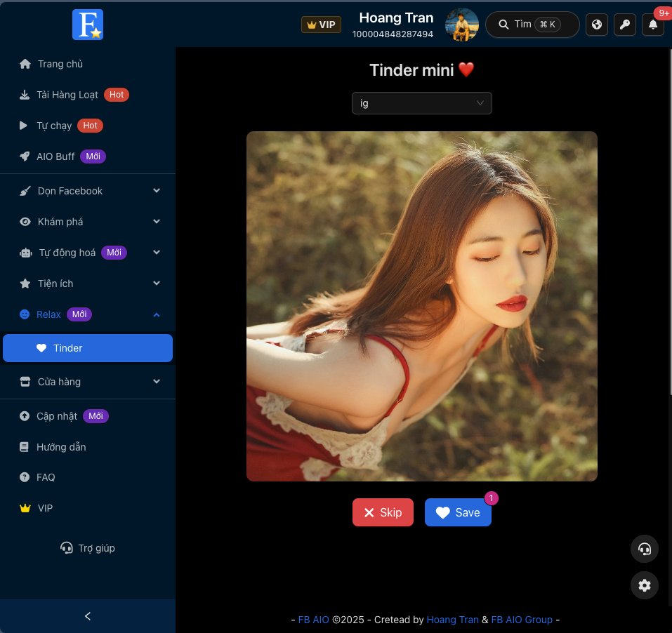Click the Hoang Tran profile avatar
Image resolution: width=672 pixels, height=633 pixels.
(461, 25)
